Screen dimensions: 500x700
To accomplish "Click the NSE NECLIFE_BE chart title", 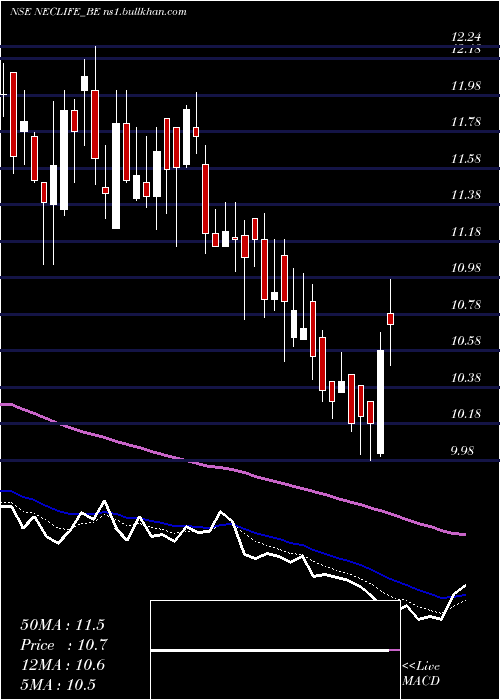I will 98,12.
